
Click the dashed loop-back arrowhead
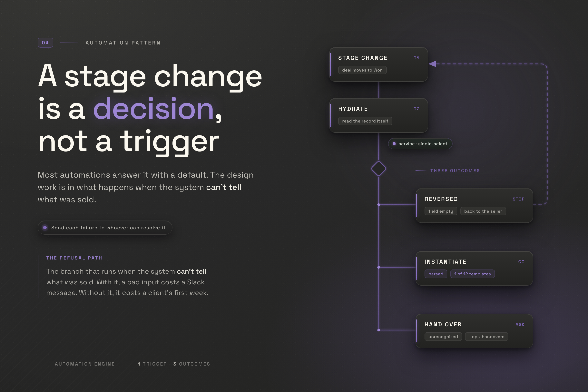(x=432, y=64)
